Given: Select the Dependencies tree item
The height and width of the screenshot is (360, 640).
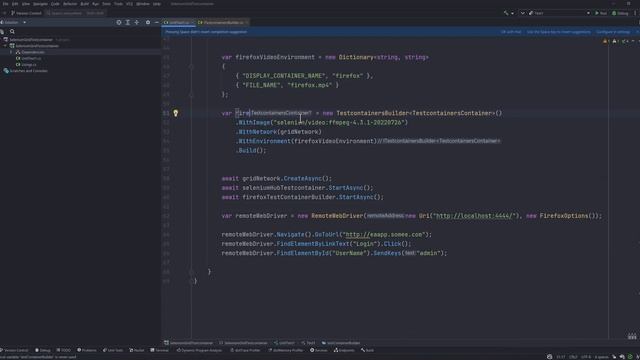Looking at the screenshot, I should (33, 52).
